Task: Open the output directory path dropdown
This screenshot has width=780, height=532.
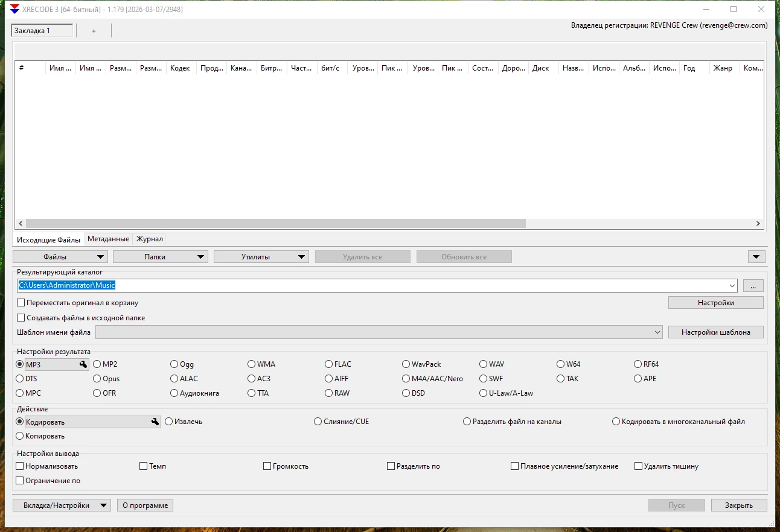Action: click(732, 286)
